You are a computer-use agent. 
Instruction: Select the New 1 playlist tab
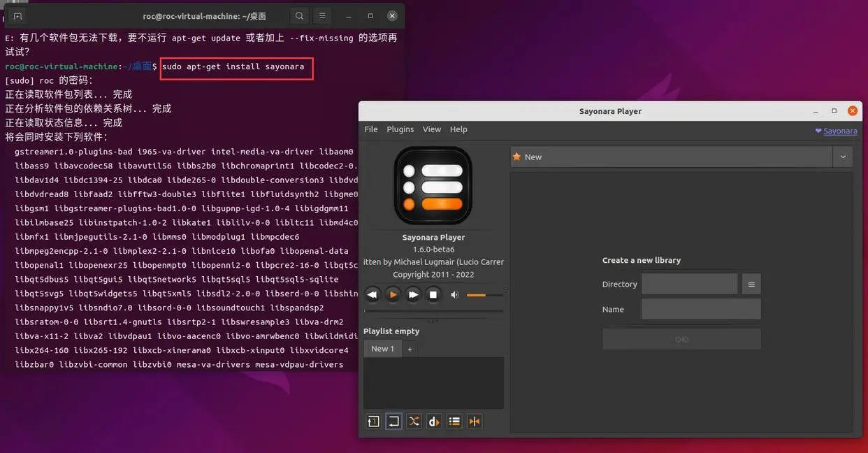[382, 348]
